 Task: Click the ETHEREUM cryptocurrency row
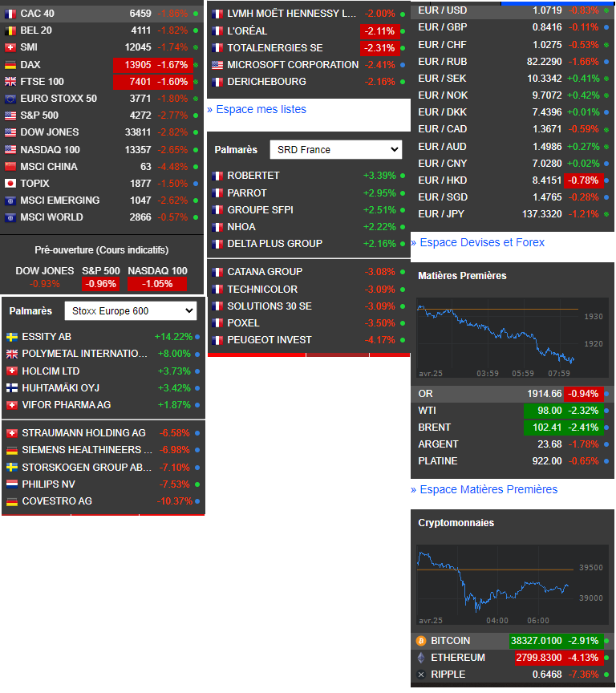pos(513,658)
